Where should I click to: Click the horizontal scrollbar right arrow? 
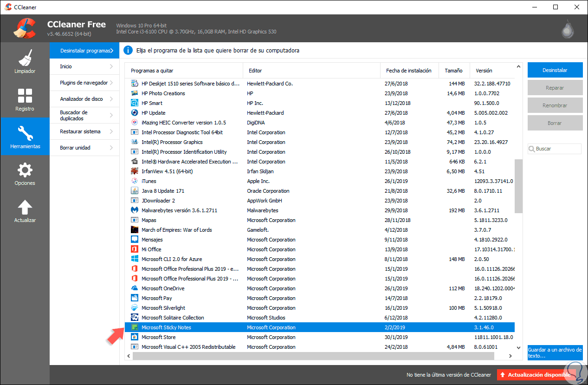coord(510,356)
